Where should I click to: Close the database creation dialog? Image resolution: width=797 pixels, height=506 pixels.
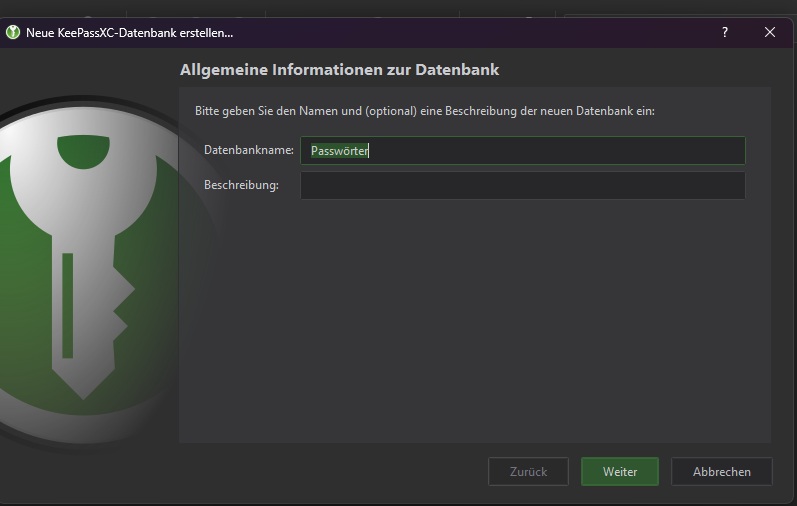770,33
